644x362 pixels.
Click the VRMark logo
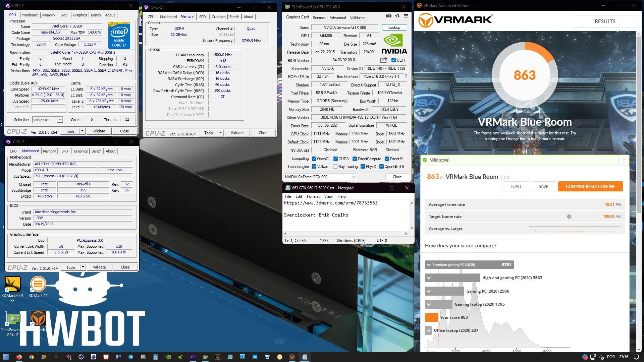455,20
